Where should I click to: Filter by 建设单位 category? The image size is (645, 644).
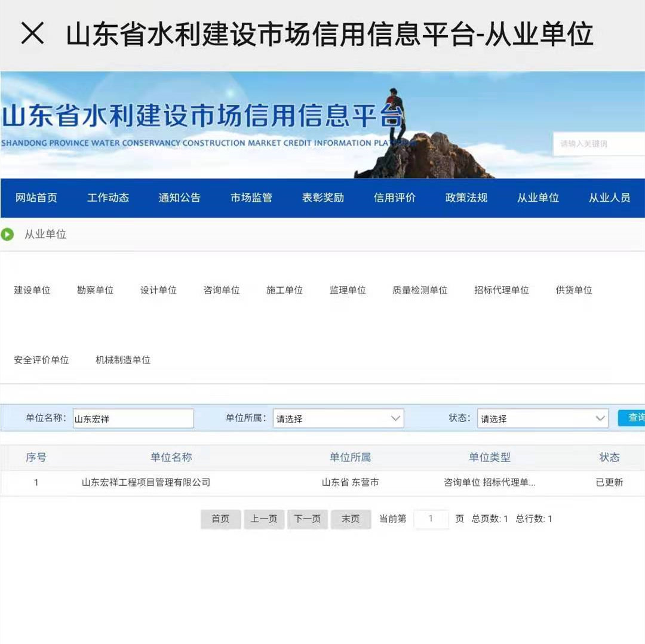(x=32, y=290)
